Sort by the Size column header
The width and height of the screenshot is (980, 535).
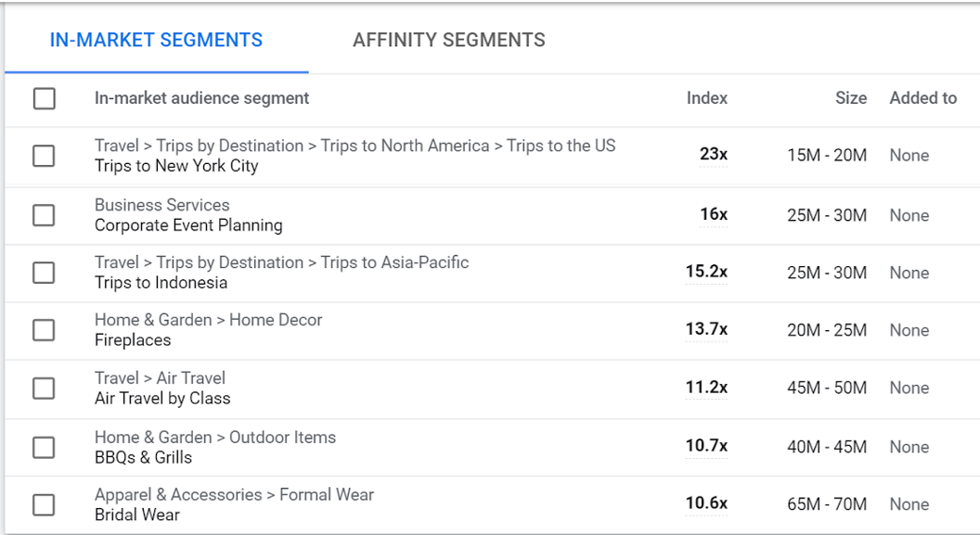[x=850, y=98]
